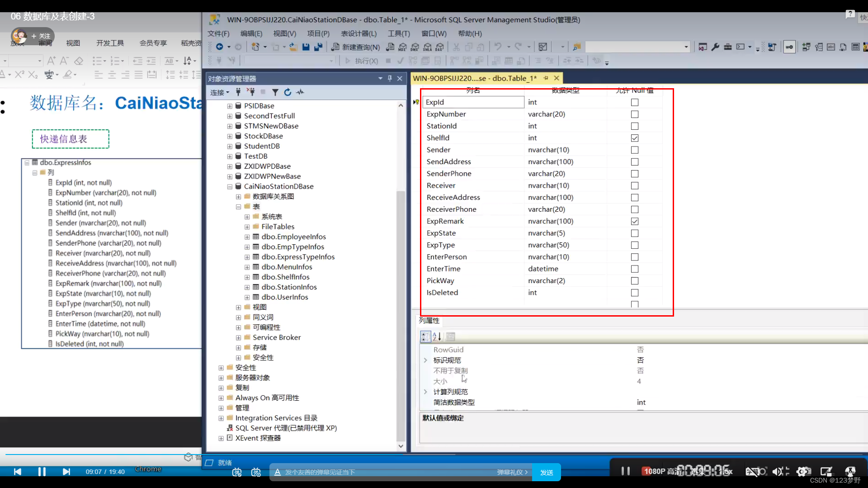Screen dimensions: 868x488
Task: Refresh the Object Explorer tree
Action: pos(288,92)
